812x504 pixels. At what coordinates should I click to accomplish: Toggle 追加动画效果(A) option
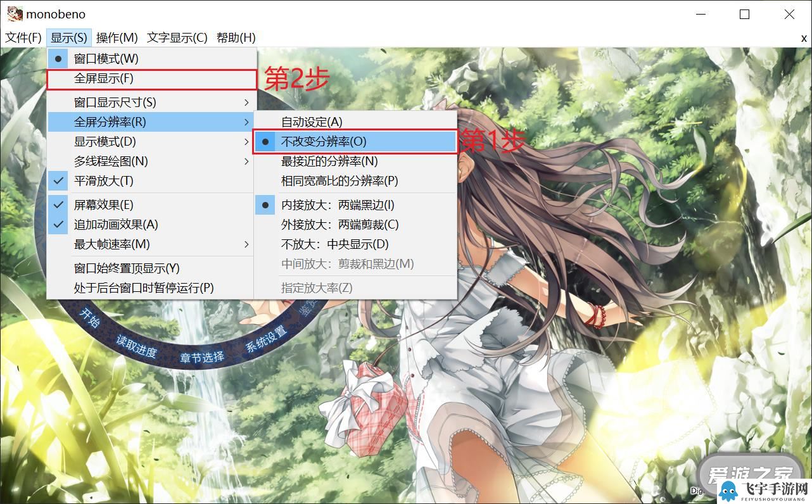pyautogui.click(x=151, y=224)
